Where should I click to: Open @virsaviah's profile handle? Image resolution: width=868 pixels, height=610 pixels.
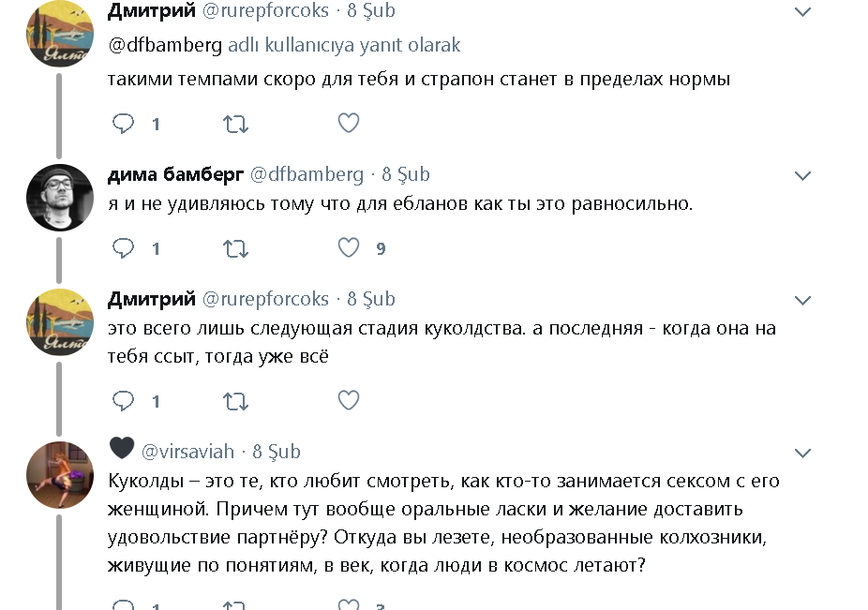190,452
